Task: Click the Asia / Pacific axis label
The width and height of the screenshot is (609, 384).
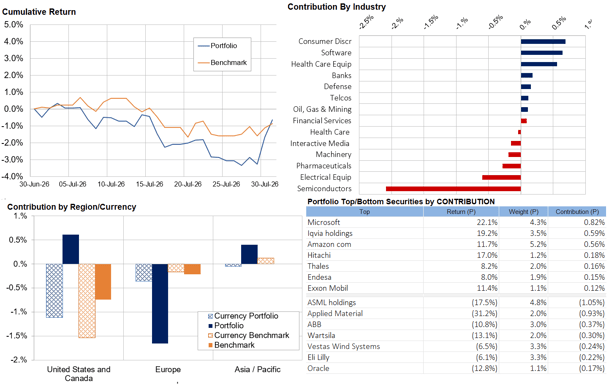Action: (x=257, y=370)
